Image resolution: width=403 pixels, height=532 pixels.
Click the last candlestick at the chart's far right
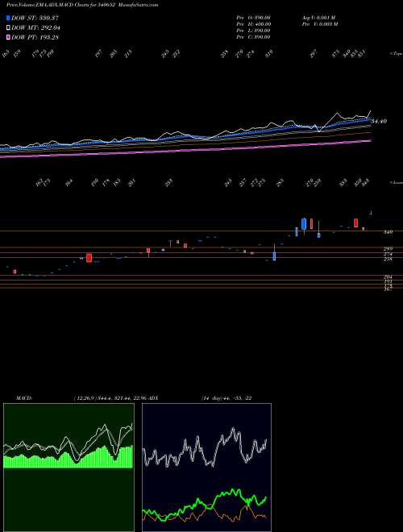tap(372, 213)
